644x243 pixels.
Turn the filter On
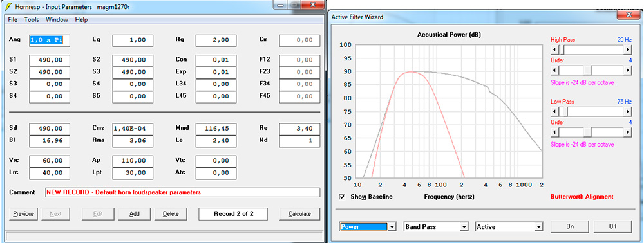point(569,227)
